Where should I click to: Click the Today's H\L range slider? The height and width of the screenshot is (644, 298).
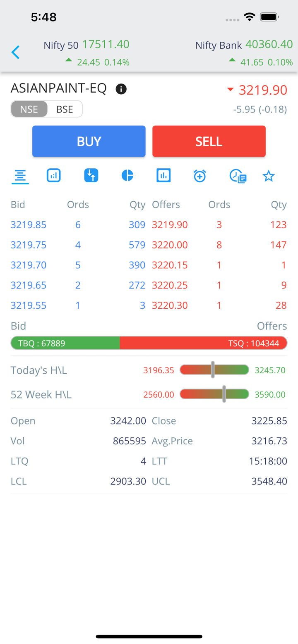coord(214,370)
